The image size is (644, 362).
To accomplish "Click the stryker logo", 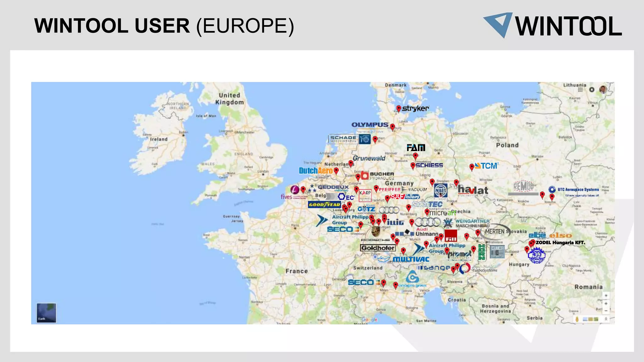I will click(415, 108).
